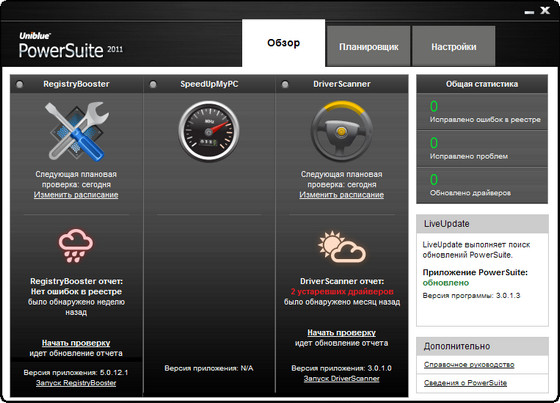Click Изменить расписание under DriverScanner

tap(342, 195)
